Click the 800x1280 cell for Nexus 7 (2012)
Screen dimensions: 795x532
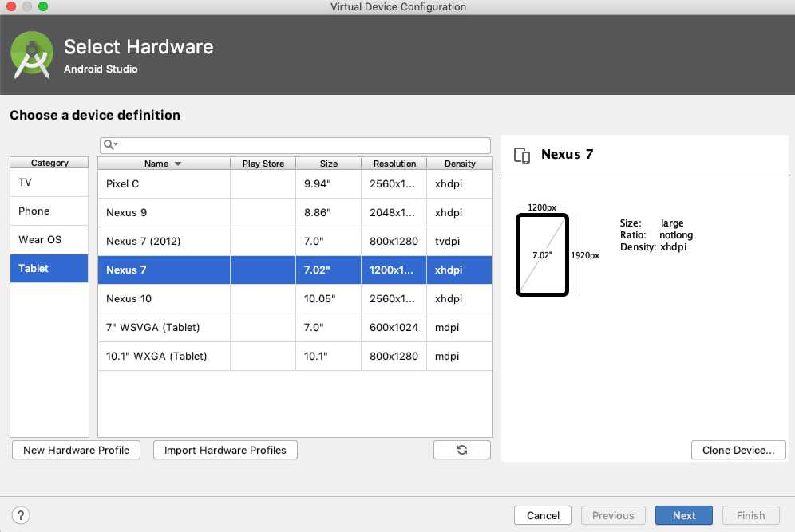coord(394,241)
